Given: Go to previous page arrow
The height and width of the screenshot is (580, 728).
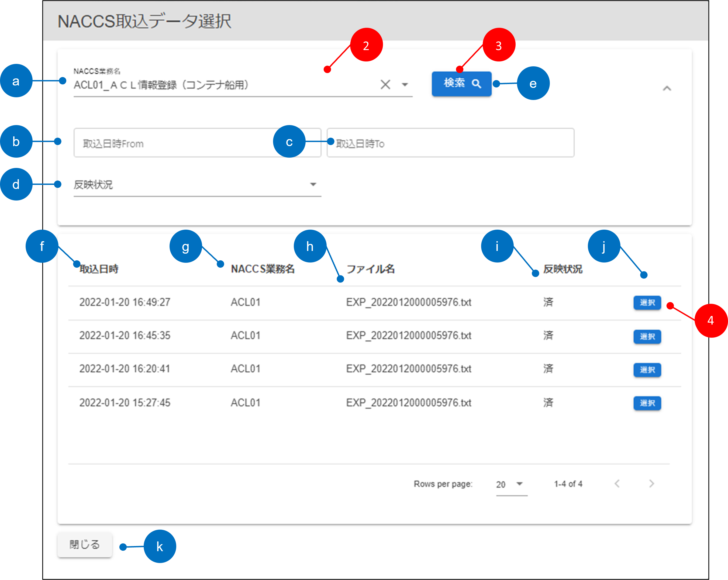Looking at the screenshot, I should coord(617,484).
